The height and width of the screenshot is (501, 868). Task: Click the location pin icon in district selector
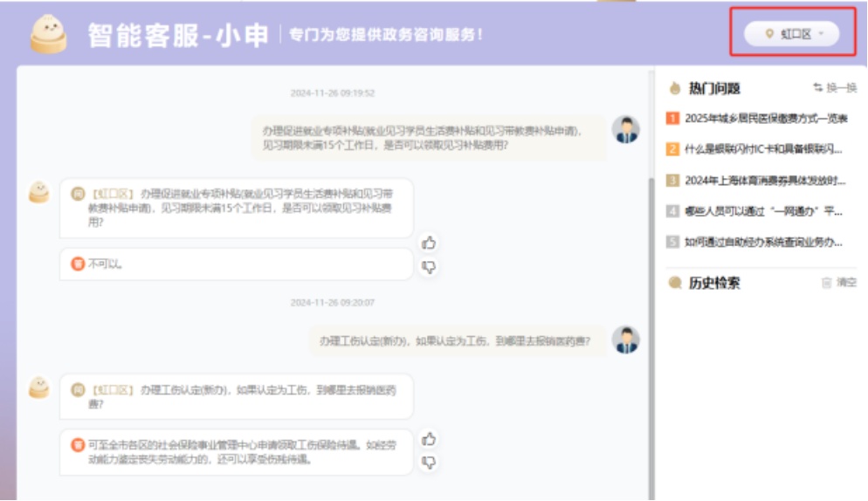tap(769, 34)
